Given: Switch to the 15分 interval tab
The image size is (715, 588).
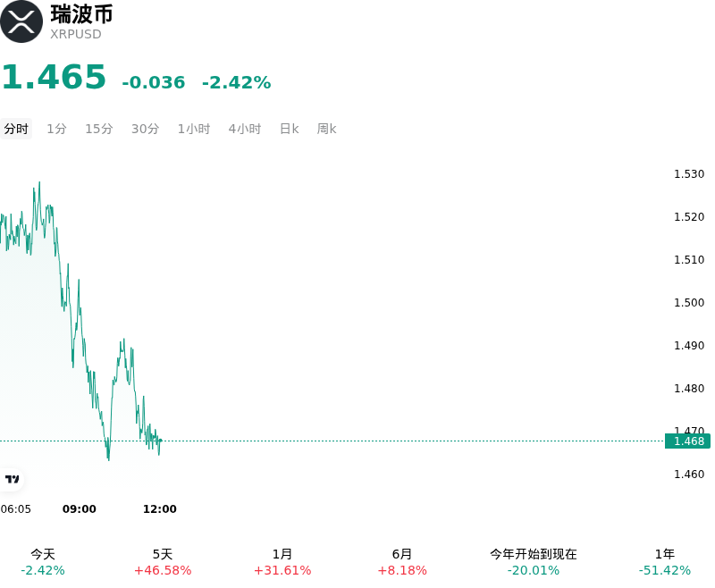Looking at the screenshot, I should pos(99,129).
